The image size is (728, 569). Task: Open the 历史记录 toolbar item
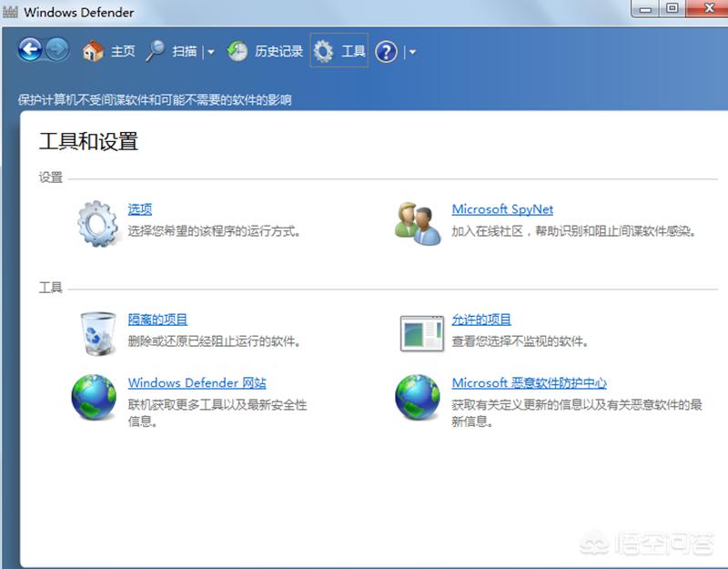tap(278, 52)
